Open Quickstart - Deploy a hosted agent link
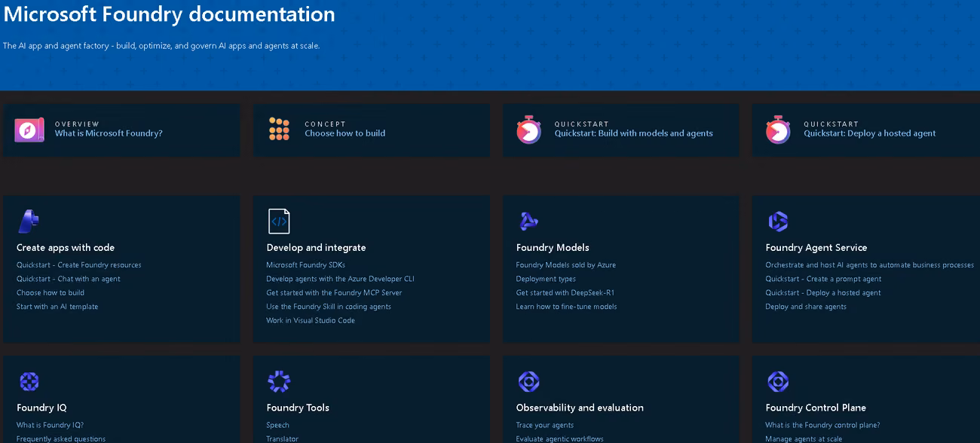Viewport: 980px width, 443px height. 823,293
